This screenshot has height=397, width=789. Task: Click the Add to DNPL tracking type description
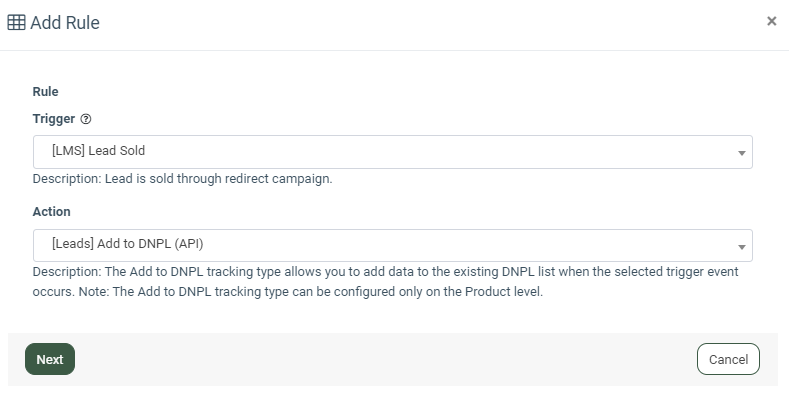coord(385,272)
